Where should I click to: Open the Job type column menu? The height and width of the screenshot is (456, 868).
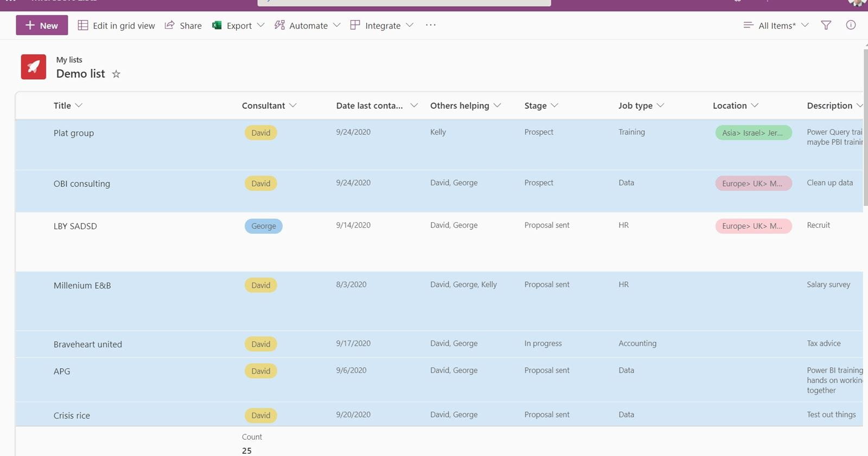click(641, 106)
